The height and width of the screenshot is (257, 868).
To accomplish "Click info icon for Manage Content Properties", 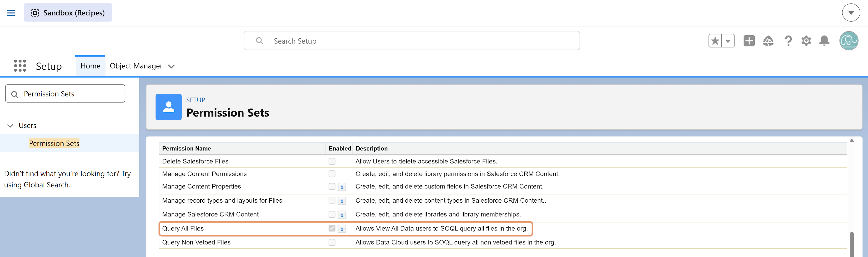I will point(342,187).
